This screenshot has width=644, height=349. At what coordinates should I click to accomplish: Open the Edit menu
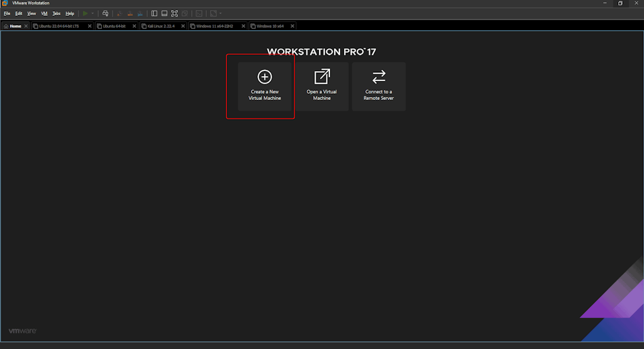(19, 14)
